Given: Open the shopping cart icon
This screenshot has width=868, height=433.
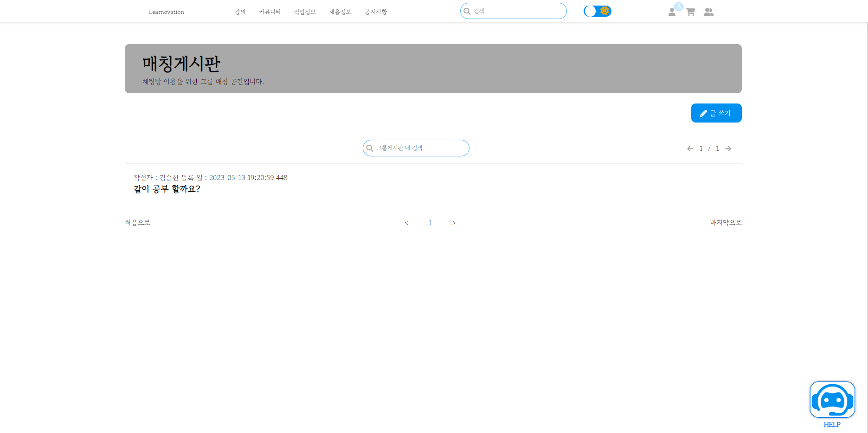Looking at the screenshot, I should pyautogui.click(x=690, y=12).
